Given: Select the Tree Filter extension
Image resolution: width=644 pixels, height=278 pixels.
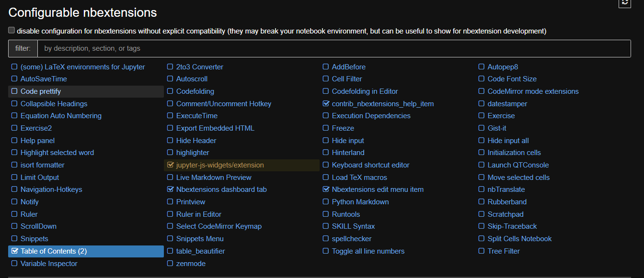Looking at the screenshot, I should tap(504, 251).
